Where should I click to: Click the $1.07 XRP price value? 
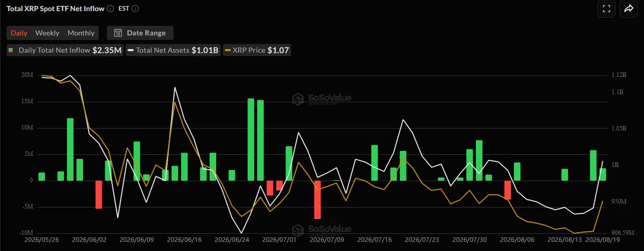tap(278, 50)
